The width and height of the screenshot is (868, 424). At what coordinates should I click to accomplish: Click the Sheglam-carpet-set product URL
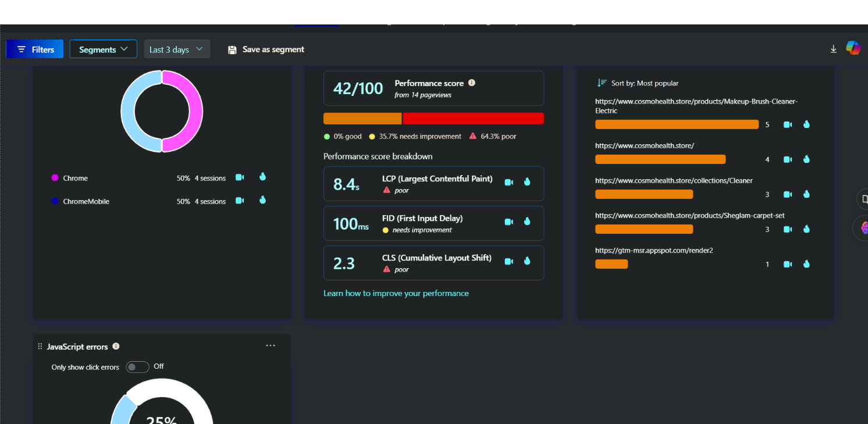point(690,215)
